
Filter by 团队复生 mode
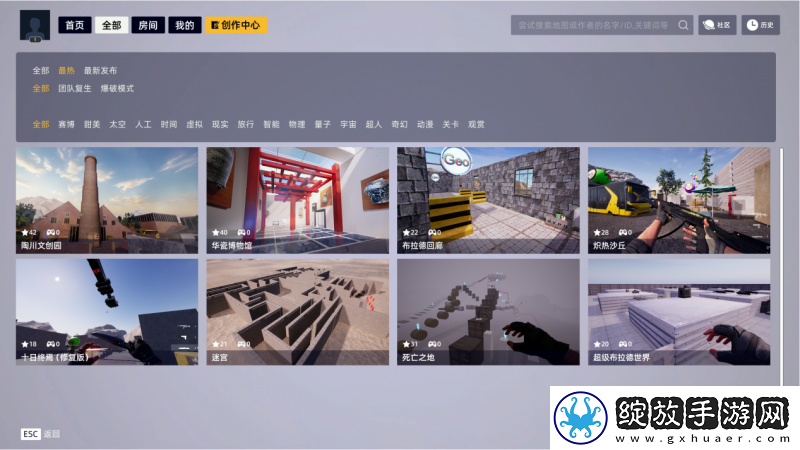pos(74,88)
